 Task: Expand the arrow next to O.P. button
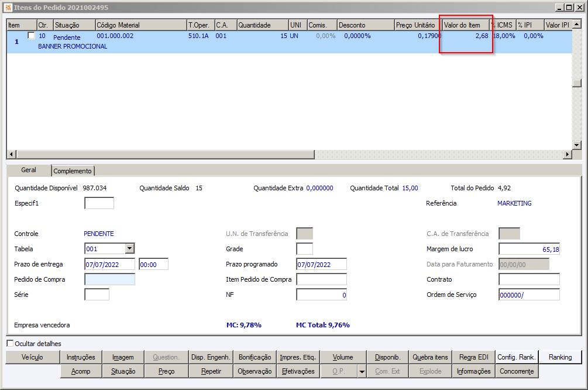click(x=362, y=371)
